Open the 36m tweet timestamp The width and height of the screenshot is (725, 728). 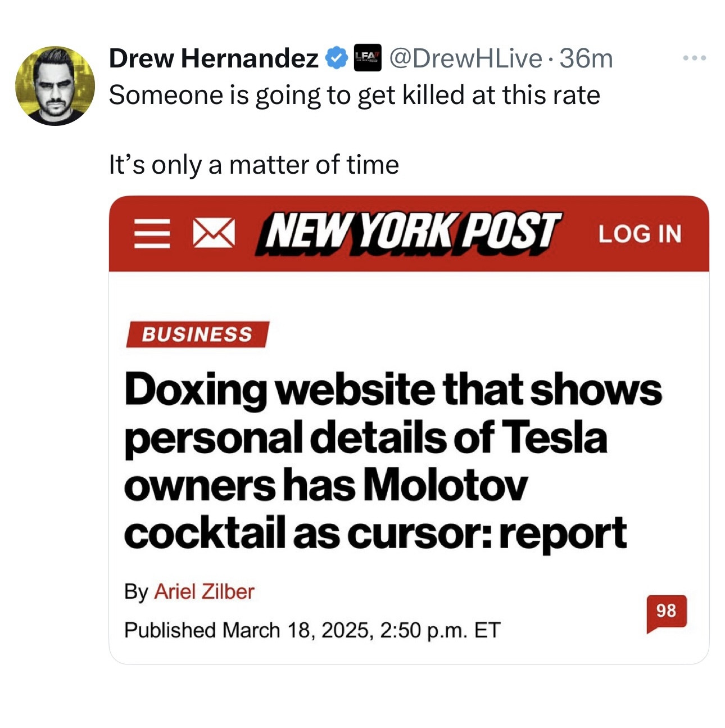[x=586, y=58]
